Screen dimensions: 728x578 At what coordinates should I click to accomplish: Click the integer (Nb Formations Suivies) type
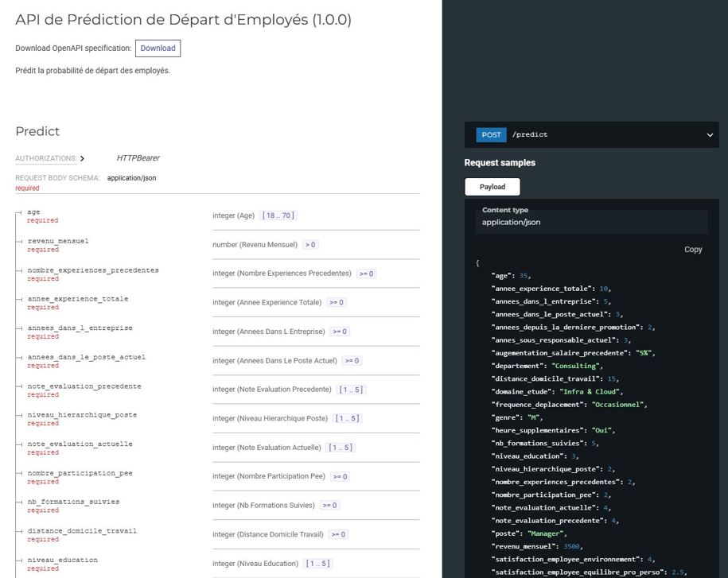pos(263,506)
